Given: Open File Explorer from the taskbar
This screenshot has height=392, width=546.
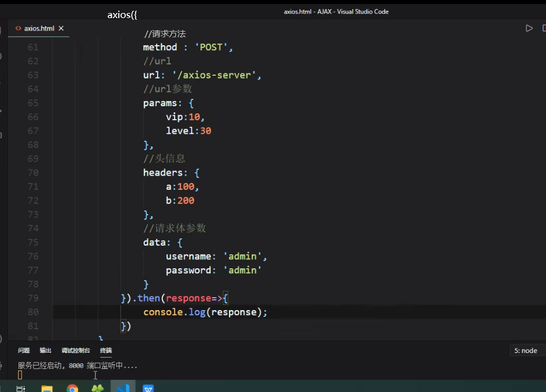Looking at the screenshot, I should 47,388.
